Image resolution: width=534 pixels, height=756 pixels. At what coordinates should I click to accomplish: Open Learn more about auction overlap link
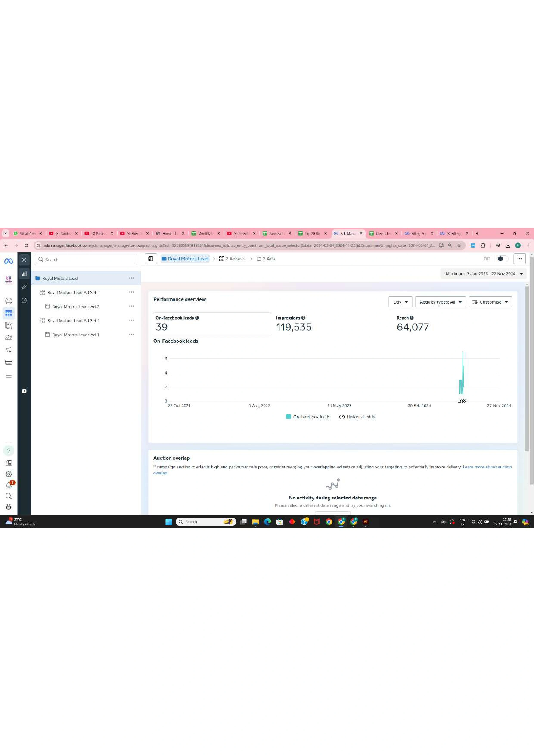(x=487, y=467)
